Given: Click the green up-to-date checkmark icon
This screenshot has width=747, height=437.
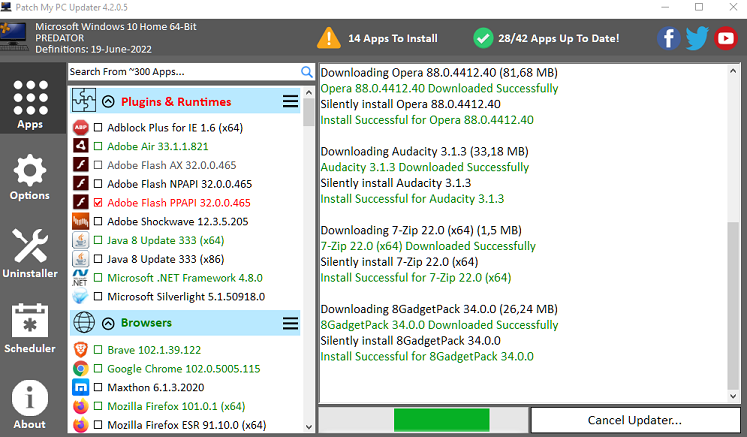Looking at the screenshot, I should 483,38.
